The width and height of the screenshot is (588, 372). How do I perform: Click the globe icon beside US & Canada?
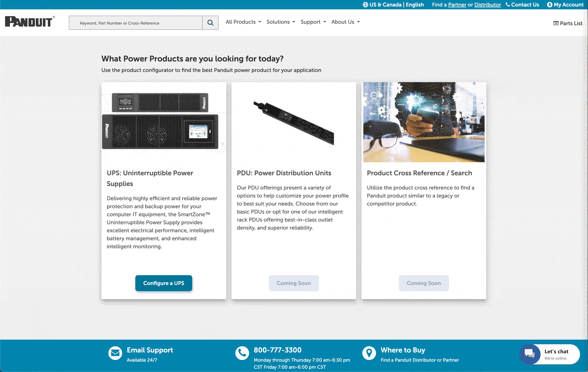pyautogui.click(x=365, y=5)
